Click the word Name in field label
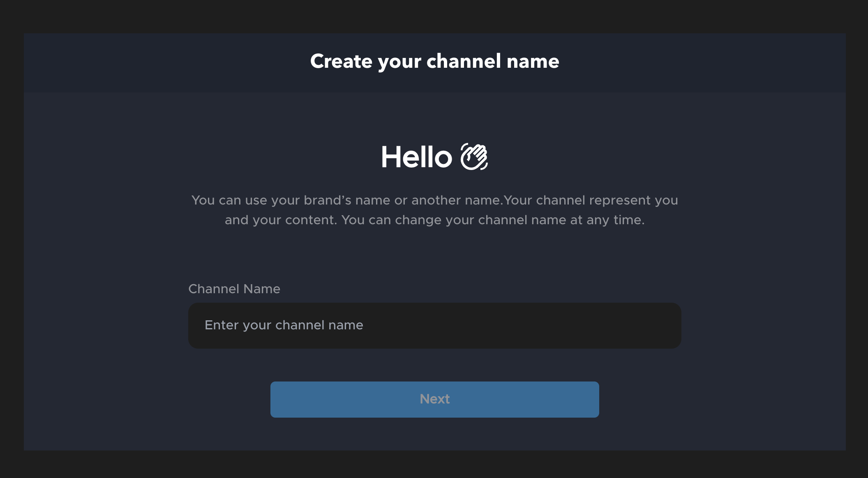Image resolution: width=868 pixels, height=478 pixels. [x=262, y=289]
